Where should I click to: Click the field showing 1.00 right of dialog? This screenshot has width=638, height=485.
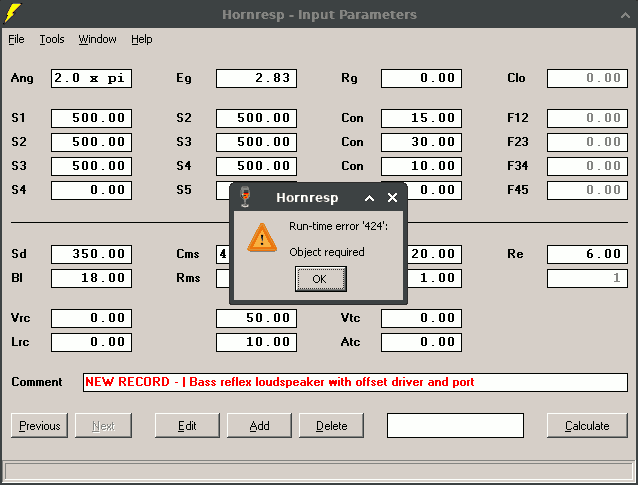pyautogui.click(x=435, y=278)
